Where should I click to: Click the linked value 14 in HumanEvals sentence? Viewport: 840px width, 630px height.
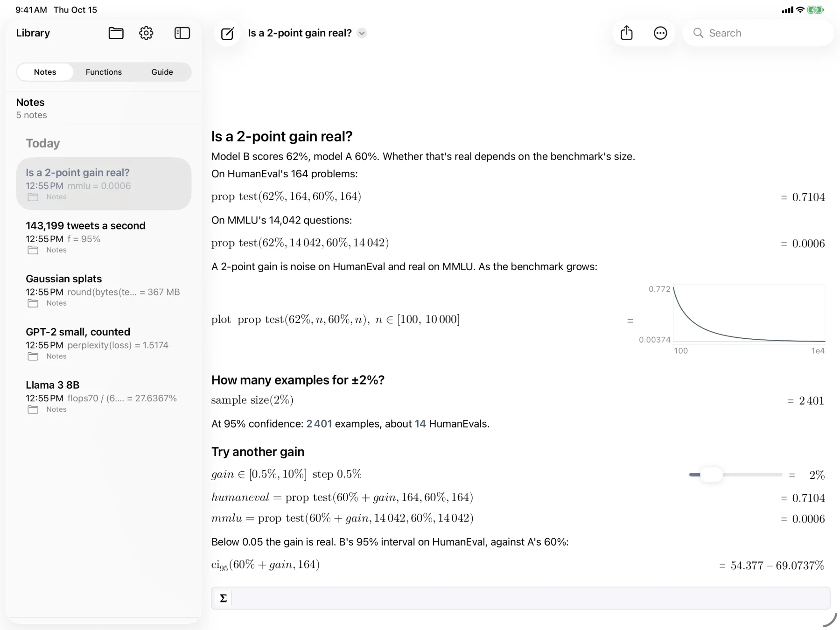[420, 424]
